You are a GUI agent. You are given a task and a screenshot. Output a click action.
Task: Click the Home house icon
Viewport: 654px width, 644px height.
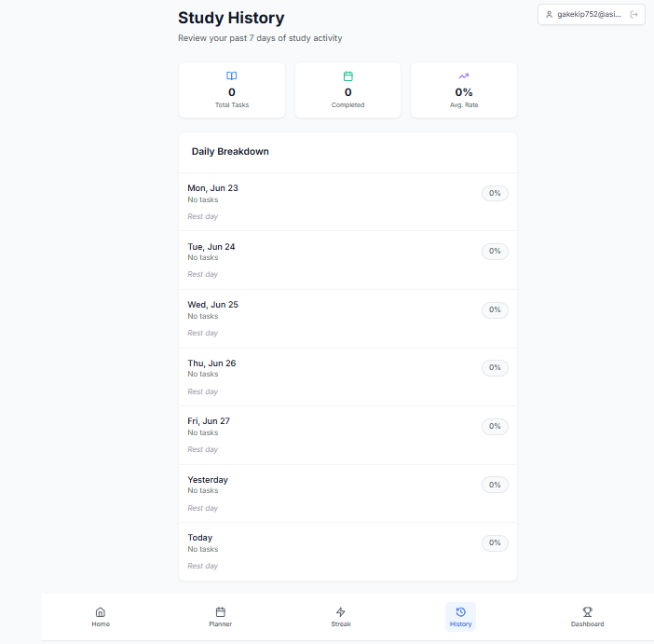101,612
